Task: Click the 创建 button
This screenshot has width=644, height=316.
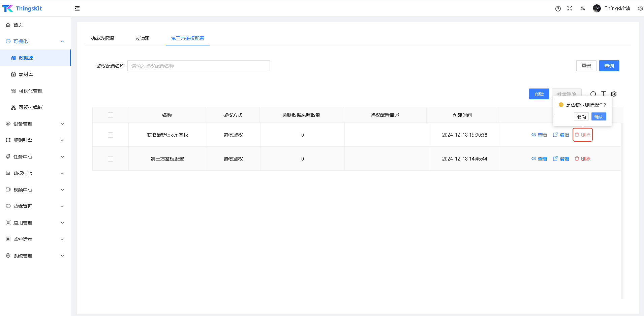Action: click(539, 94)
